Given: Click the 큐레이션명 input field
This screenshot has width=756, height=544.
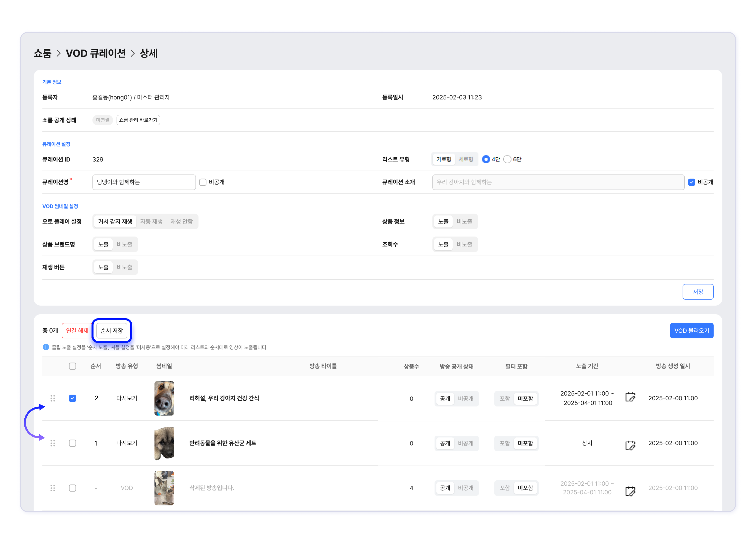Looking at the screenshot, I should tap(144, 182).
